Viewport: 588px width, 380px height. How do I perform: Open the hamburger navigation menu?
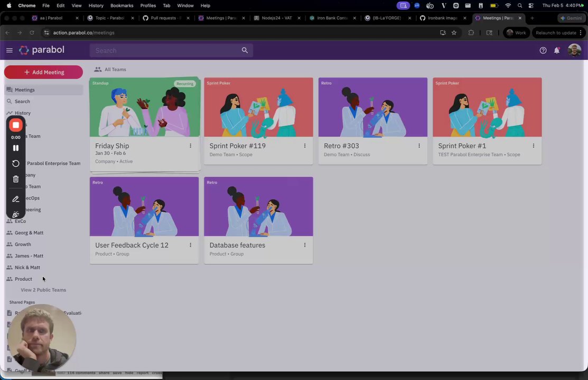pyautogui.click(x=10, y=50)
